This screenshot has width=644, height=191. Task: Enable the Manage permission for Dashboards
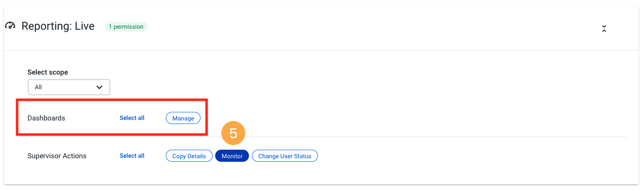click(x=183, y=118)
